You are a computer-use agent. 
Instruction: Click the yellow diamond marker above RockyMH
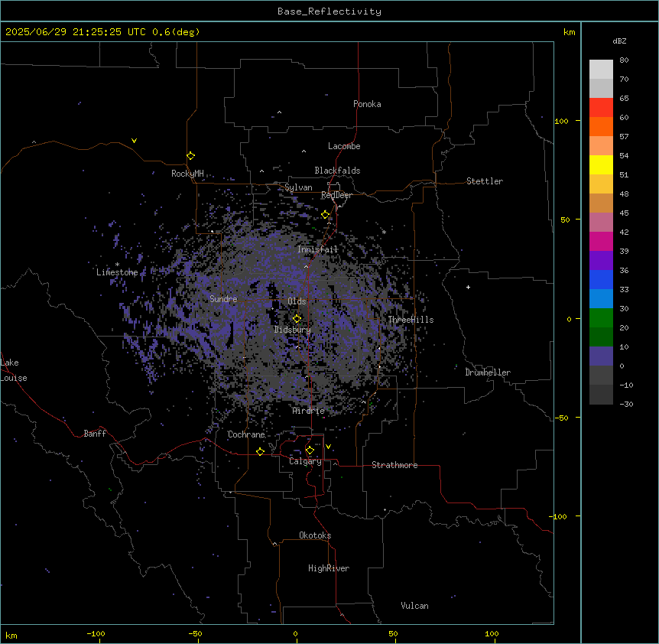coord(191,156)
